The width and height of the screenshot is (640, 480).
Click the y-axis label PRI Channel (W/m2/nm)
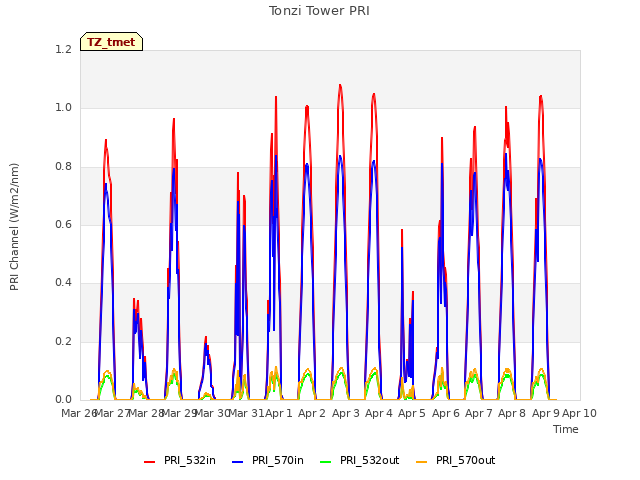14,227
